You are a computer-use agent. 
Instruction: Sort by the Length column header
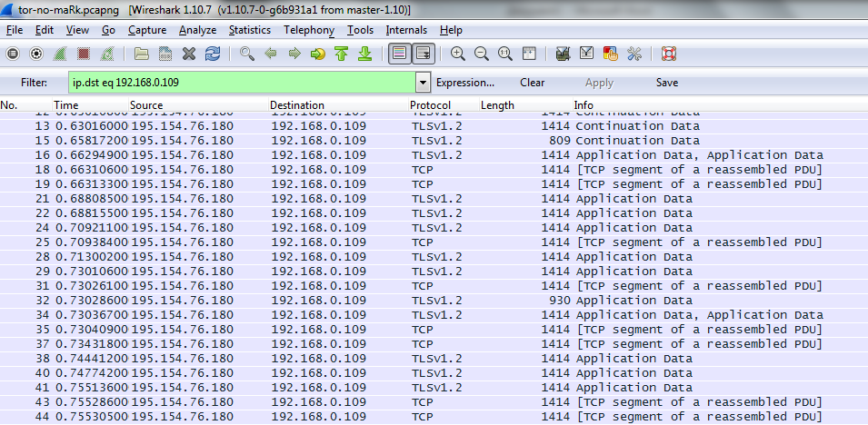click(526, 105)
